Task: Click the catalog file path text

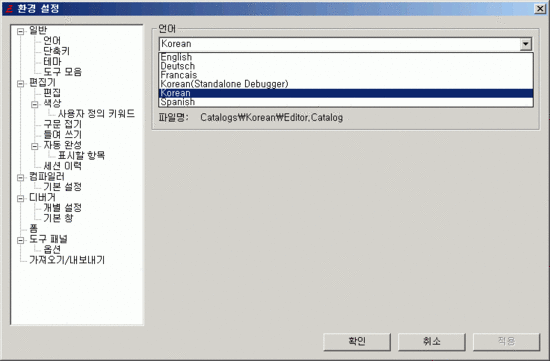Action: [x=271, y=118]
